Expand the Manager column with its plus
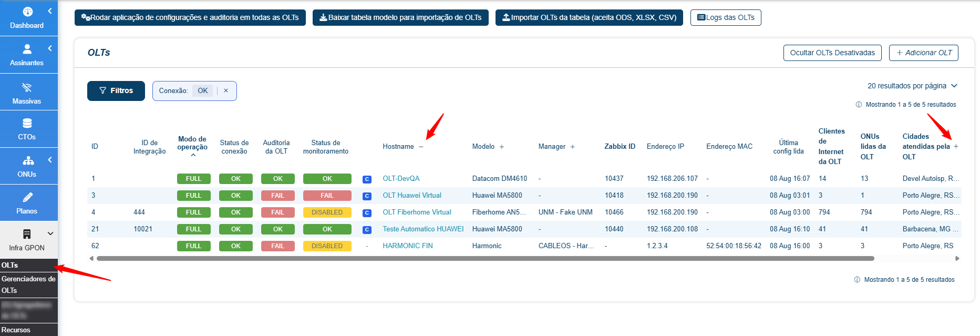The image size is (980, 336). point(573,147)
